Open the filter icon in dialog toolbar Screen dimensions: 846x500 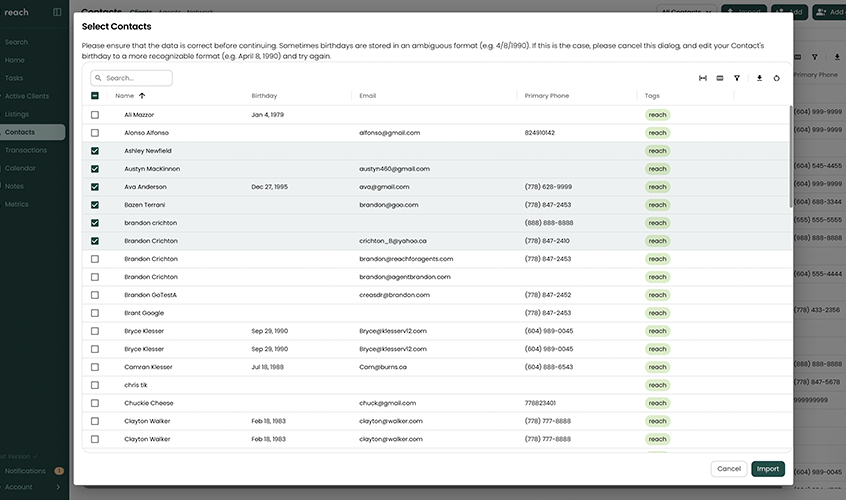737,77
